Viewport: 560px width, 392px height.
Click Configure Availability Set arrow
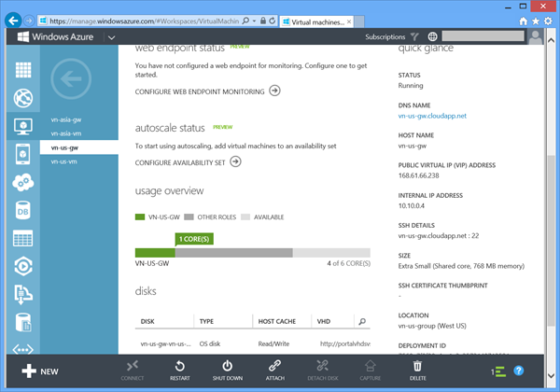point(235,161)
